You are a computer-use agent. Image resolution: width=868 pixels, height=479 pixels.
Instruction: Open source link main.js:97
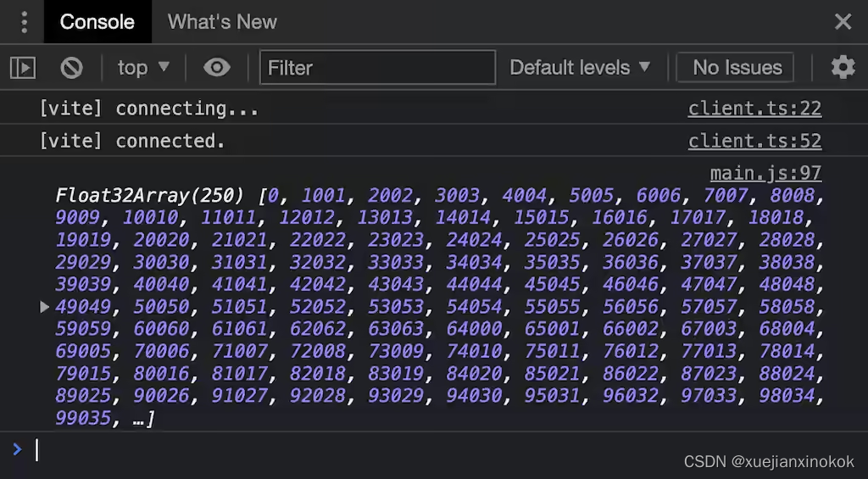[765, 173]
